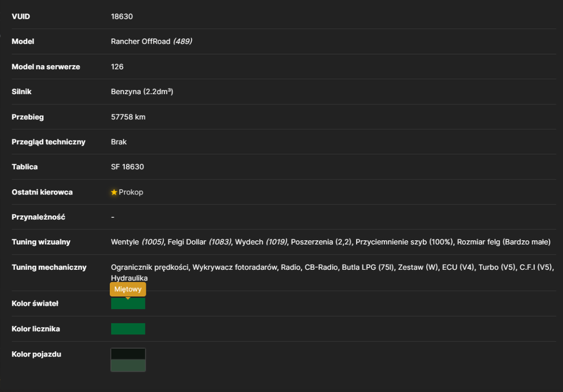Click the engine value Benzyna (2.2dm³)
Screen dimensions: 563x392
pos(142,92)
